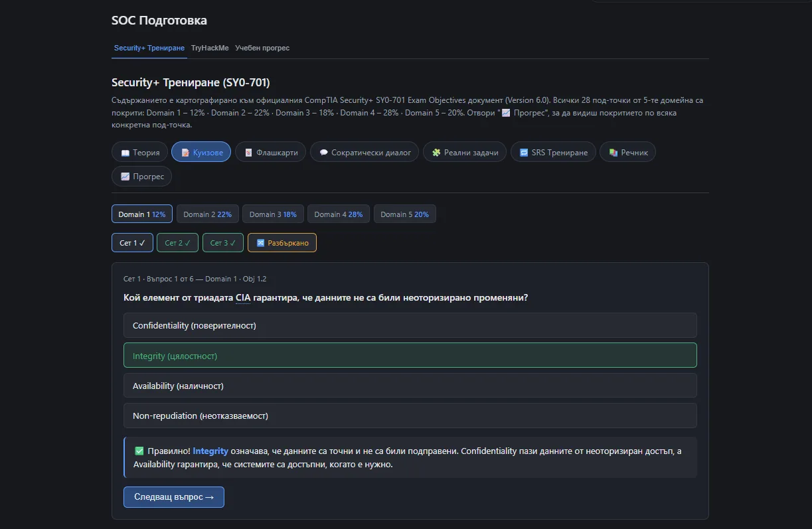Click the CIA abbreviation in question

point(243,298)
